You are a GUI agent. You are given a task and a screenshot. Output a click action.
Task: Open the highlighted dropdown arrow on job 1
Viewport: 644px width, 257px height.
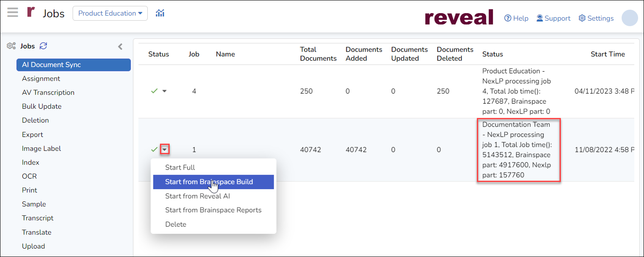coord(165,149)
